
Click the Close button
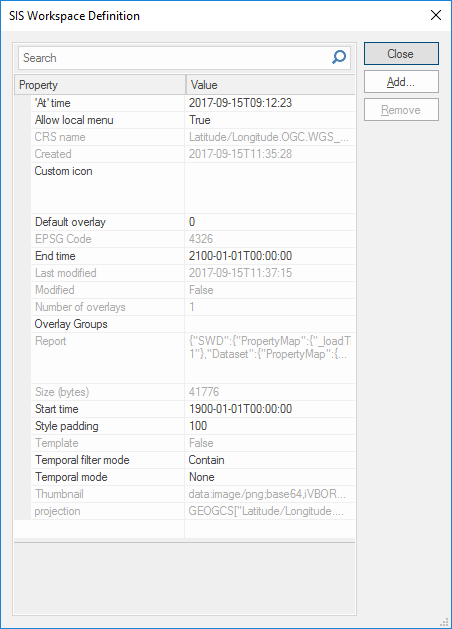click(x=401, y=54)
